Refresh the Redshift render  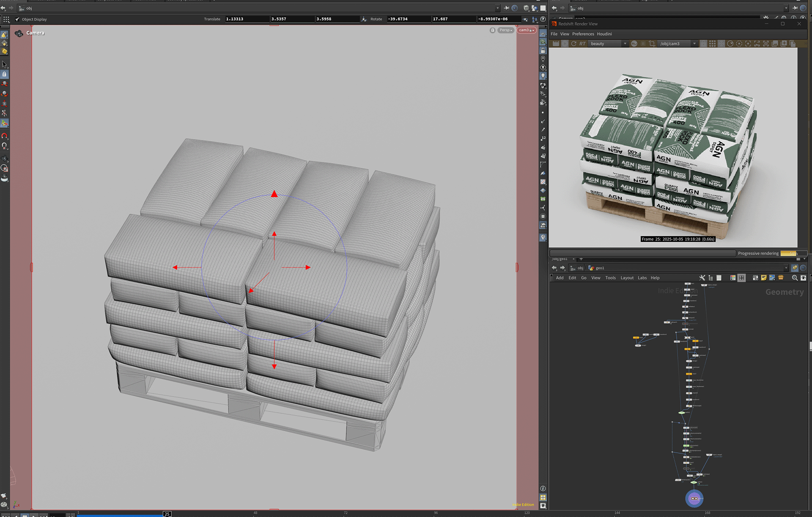[x=573, y=44]
